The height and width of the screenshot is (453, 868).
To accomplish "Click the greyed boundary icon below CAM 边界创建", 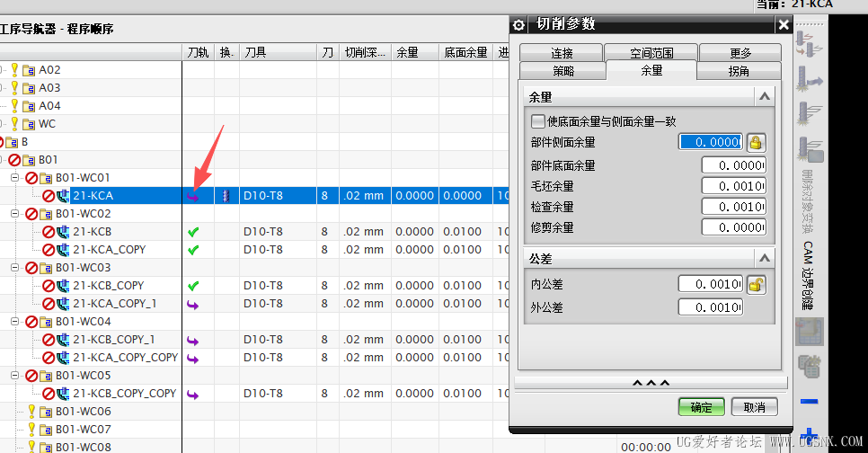I will coord(810,331).
